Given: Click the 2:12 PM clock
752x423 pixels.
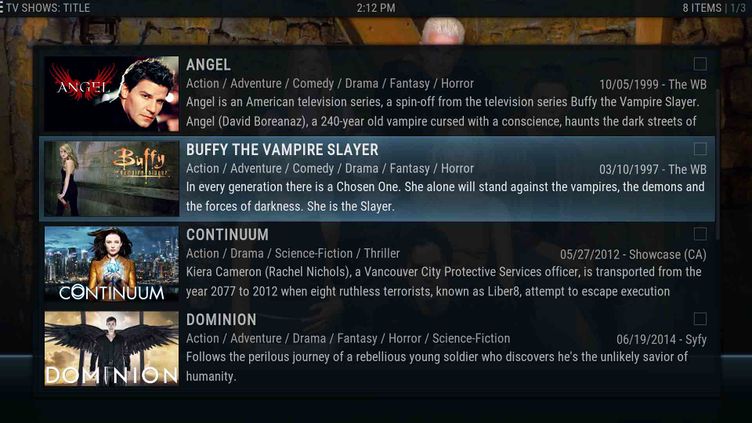Looking at the screenshot, I should coord(376,8).
